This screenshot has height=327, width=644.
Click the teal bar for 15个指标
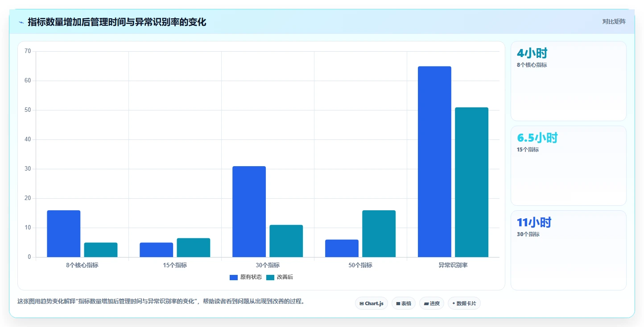click(x=194, y=248)
